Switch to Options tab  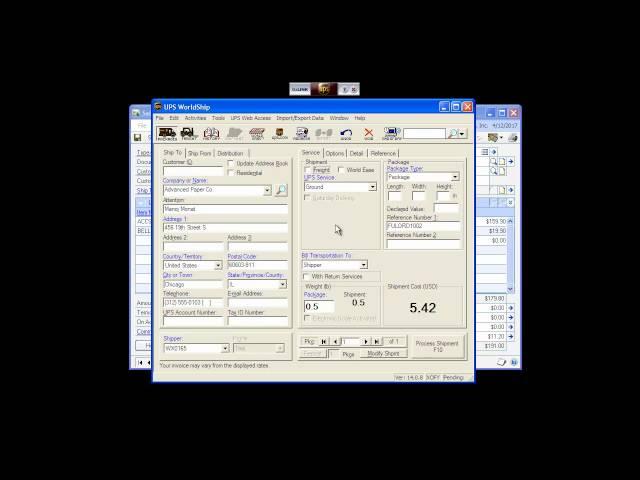pos(335,153)
